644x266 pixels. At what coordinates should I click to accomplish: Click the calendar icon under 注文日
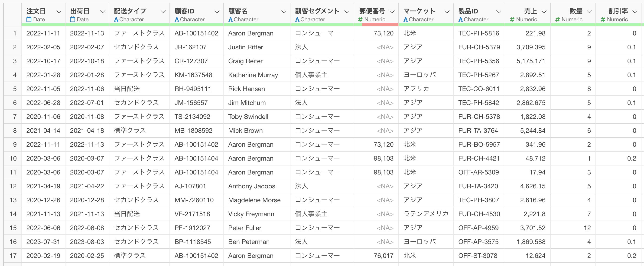(x=29, y=19)
